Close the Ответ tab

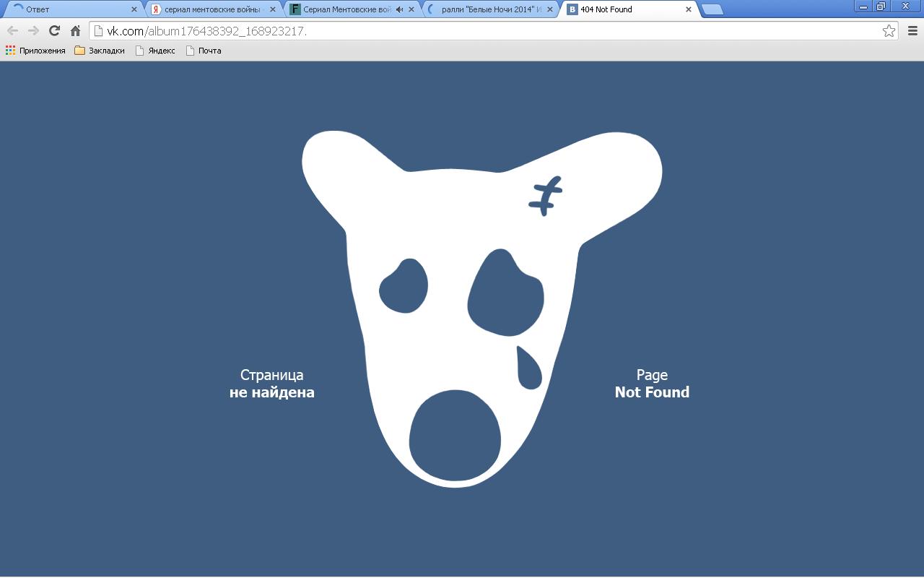coord(134,9)
